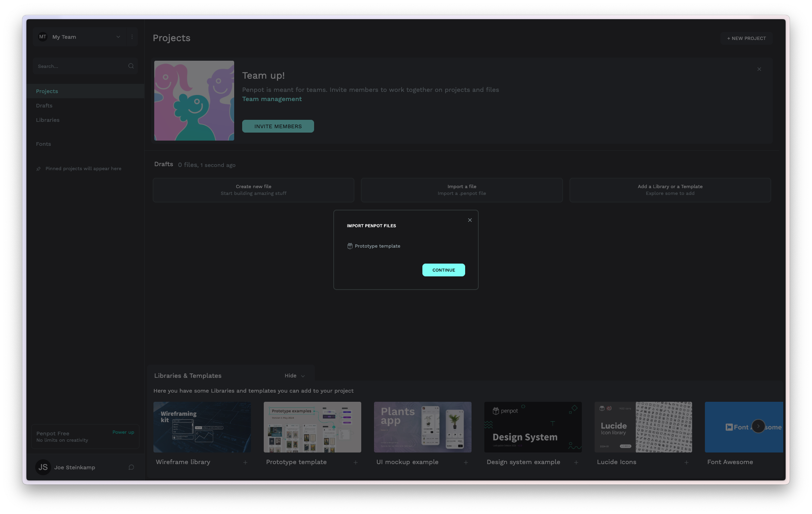Screen dimensions: 812x514
Task: Click the Invite Members button
Action: tap(278, 126)
